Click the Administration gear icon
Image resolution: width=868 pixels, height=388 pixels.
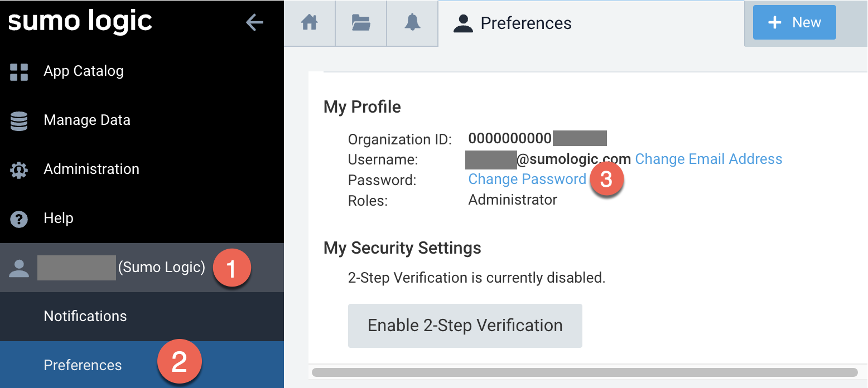click(19, 170)
